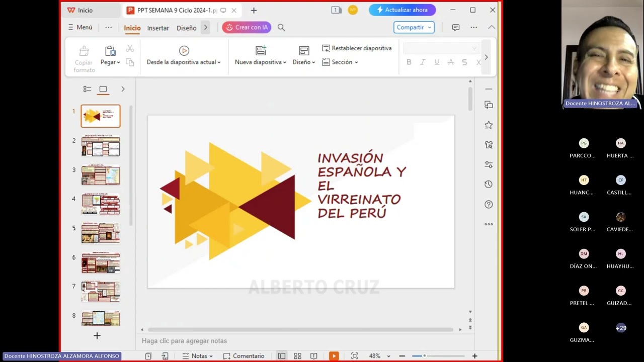Click the Restablecer diapositiva button
The height and width of the screenshot is (362, 644).
point(357,48)
